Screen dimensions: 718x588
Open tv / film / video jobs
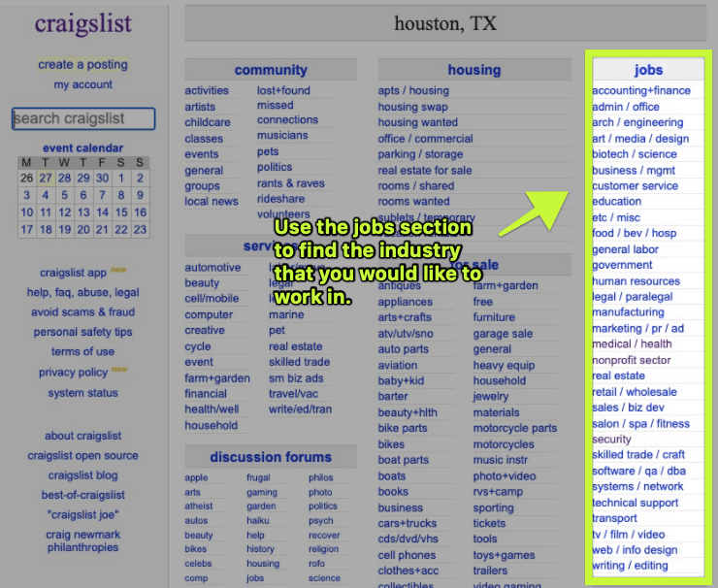pyautogui.click(x=629, y=535)
